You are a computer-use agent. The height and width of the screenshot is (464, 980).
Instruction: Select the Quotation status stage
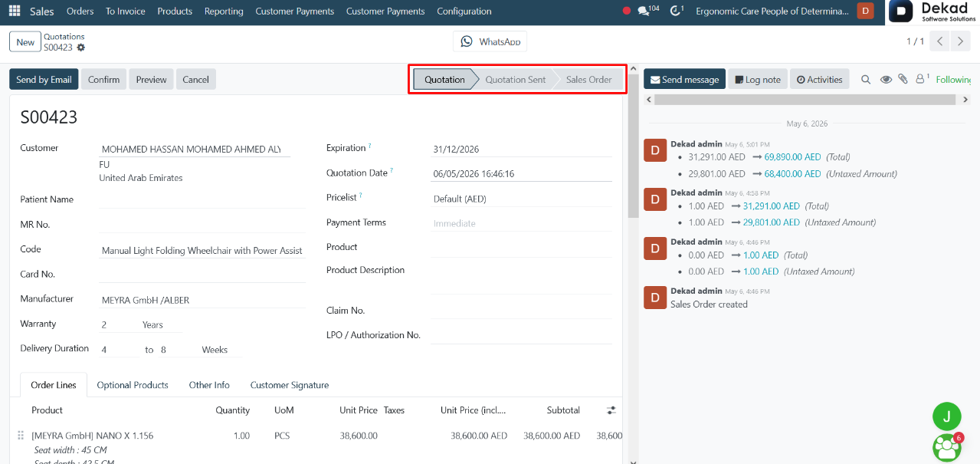point(444,79)
